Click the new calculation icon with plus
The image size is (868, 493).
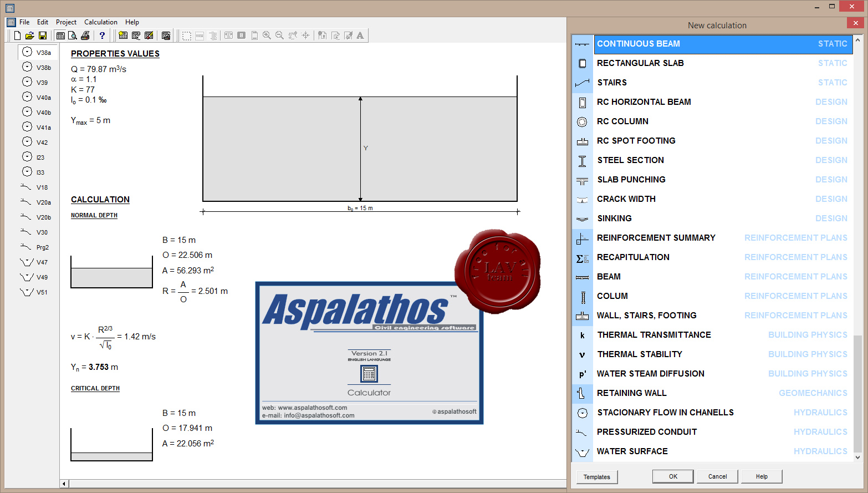(x=123, y=35)
